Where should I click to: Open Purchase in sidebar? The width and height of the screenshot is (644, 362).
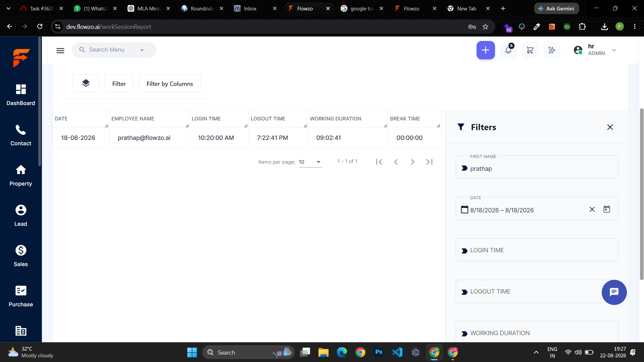21,296
